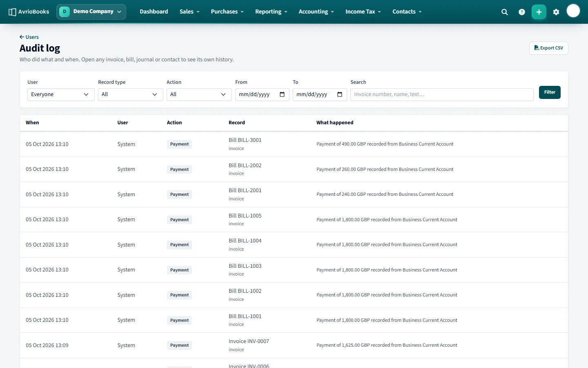
Task: Click the Payment badge in the BILL-3001 row
Action: (x=179, y=144)
